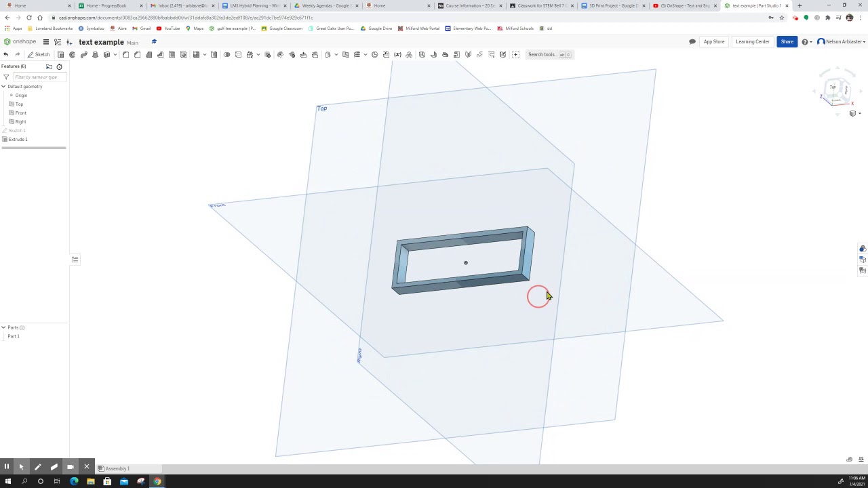Image resolution: width=868 pixels, height=488 pixels.
Task: Click the document title text example
Action: click(101, 42)
